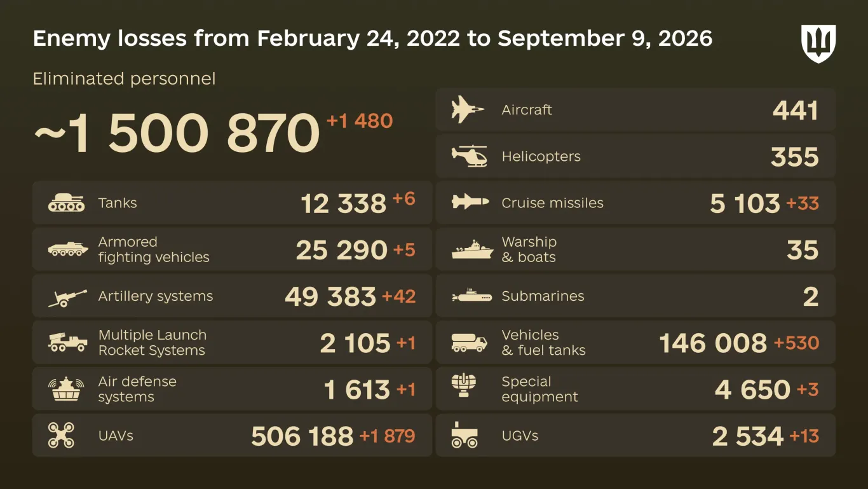Click the +1 480 personnel increase
The width and height of the screenshot is (868, 489).
tap(360, 121)
